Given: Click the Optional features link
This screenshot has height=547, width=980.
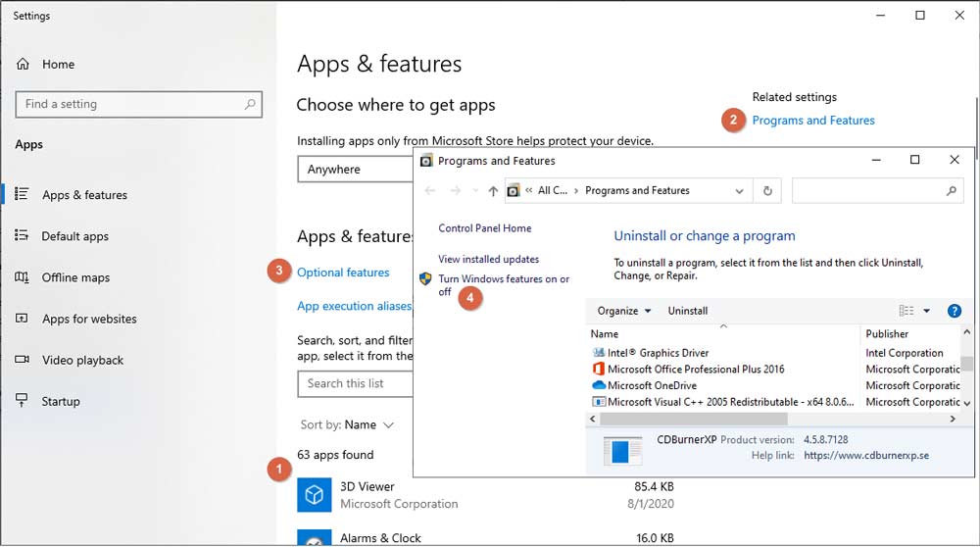Looking at the screenshot, I should (343, 273).
